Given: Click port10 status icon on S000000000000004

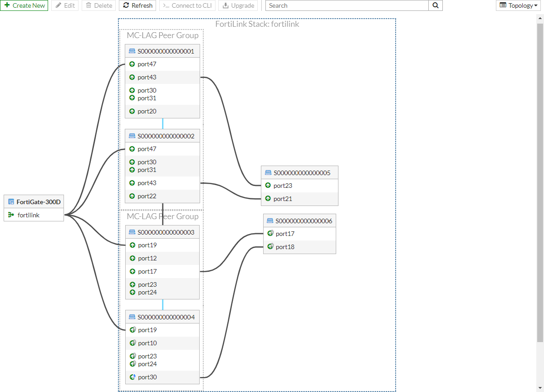Looking at the screenshot, I should pyautogui.click(x=132, y=343).
